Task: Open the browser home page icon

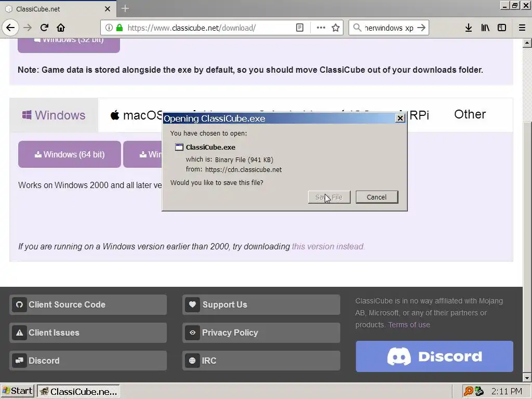Action: click(x=61, y=28)
